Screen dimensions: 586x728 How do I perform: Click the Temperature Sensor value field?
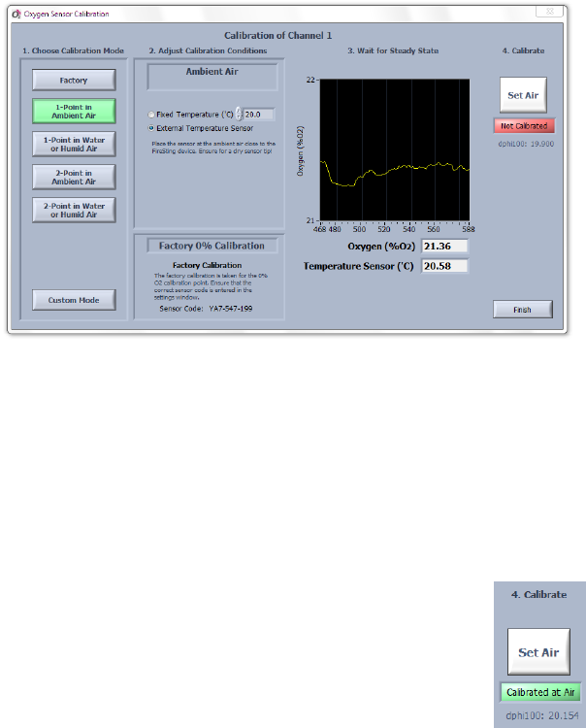click(x=444, y=267)
